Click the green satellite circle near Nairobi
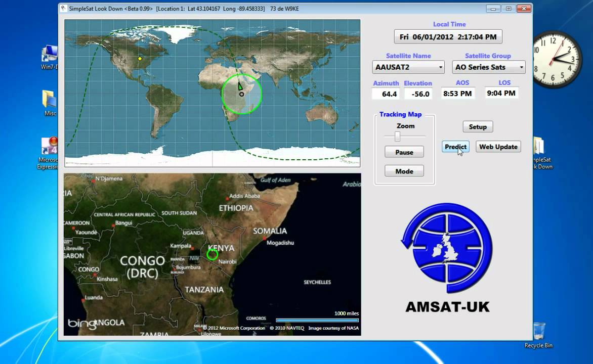Screen dimensions: 593x364 tap(212, 255)
